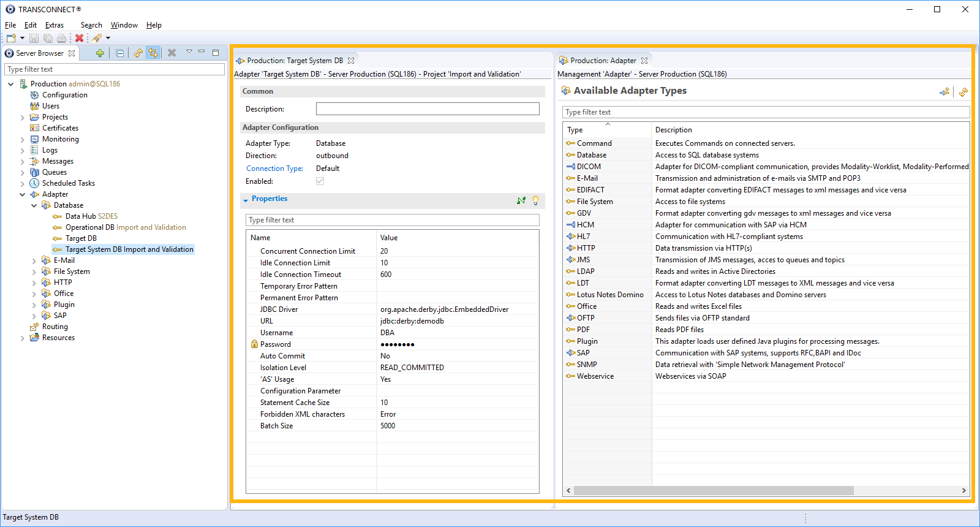Close the Production: Adapter tab
Image resolution: width=980 pixels, height=527 pixels.
[x=644, y=61]
